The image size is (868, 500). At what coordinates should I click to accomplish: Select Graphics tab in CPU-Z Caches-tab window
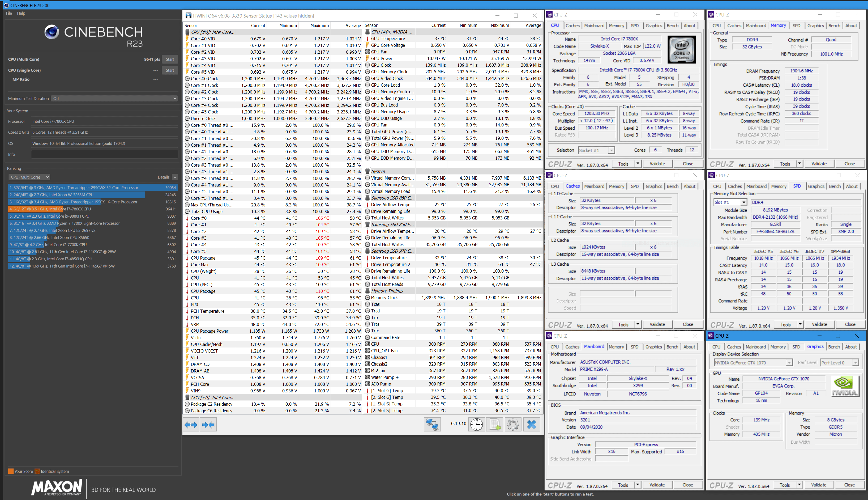[654, 187]
